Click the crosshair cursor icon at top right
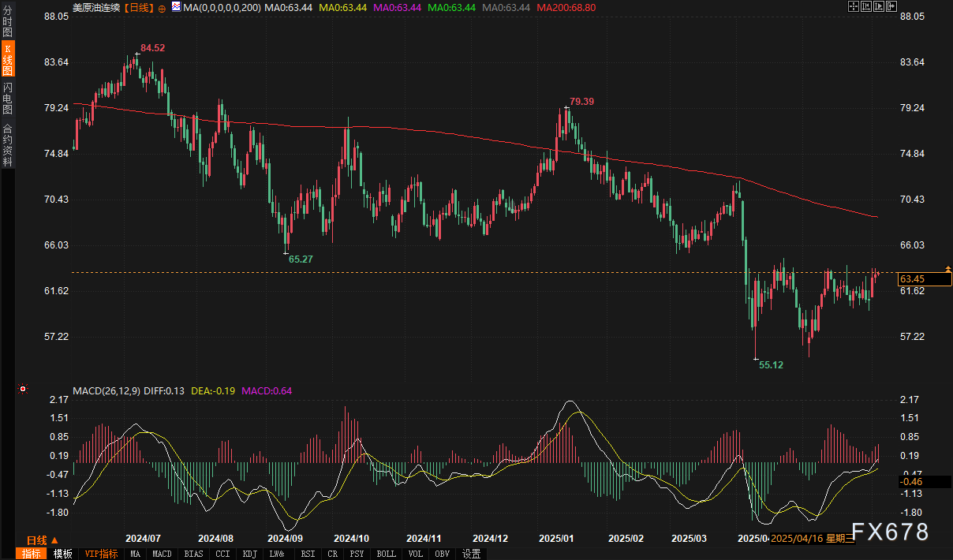953x560 pixels. click(x=853, y=6)
